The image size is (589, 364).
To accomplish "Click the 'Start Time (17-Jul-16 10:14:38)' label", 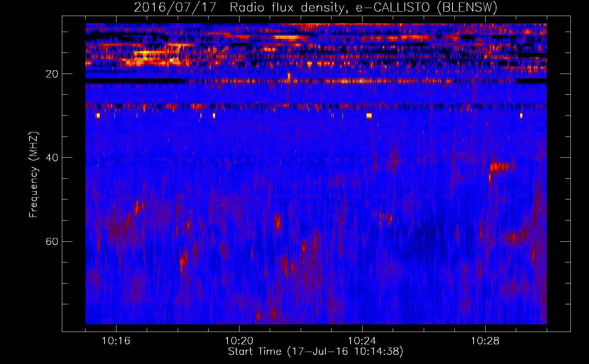I will [x=316, y=352].
